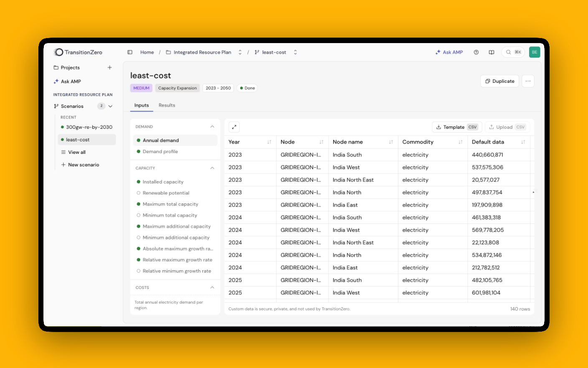Open Integrated Resource Plan breadcrumb
Screen dimensions: 588x368
[x=199, y=52]
